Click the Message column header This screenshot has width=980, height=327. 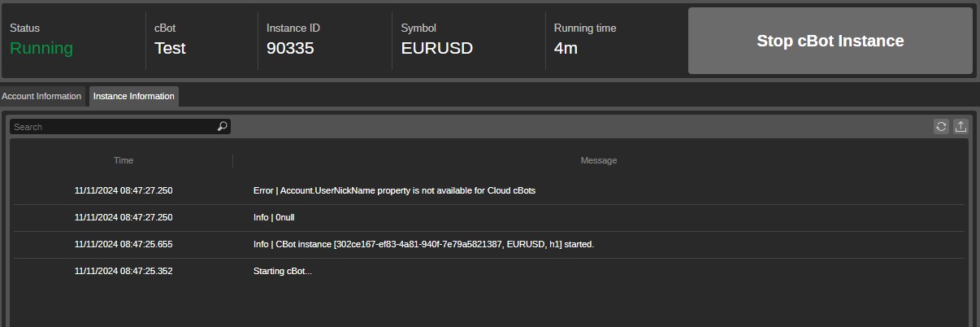(x=599, y=160)
